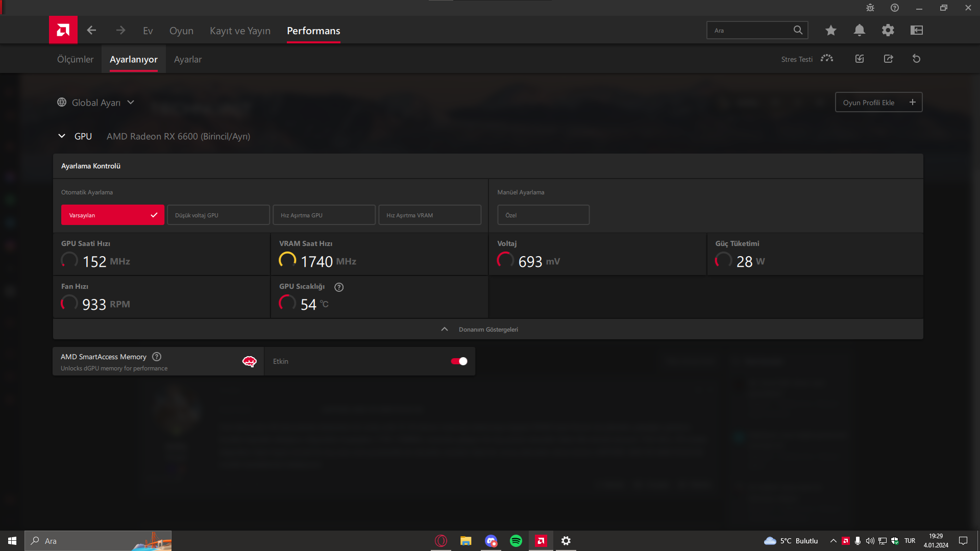Click the reset tuning arrow icon

[916, 59]
